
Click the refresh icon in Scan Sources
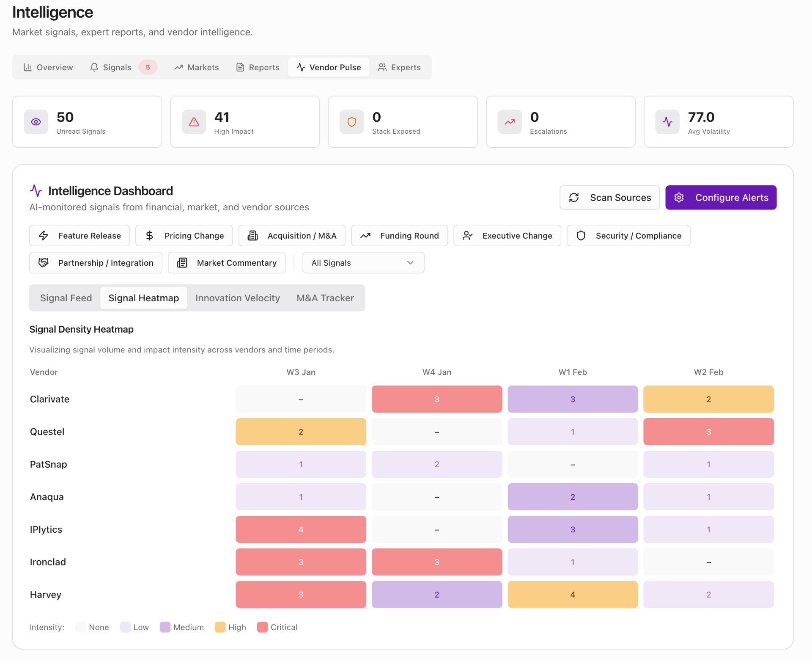click(x=574, y=198)
